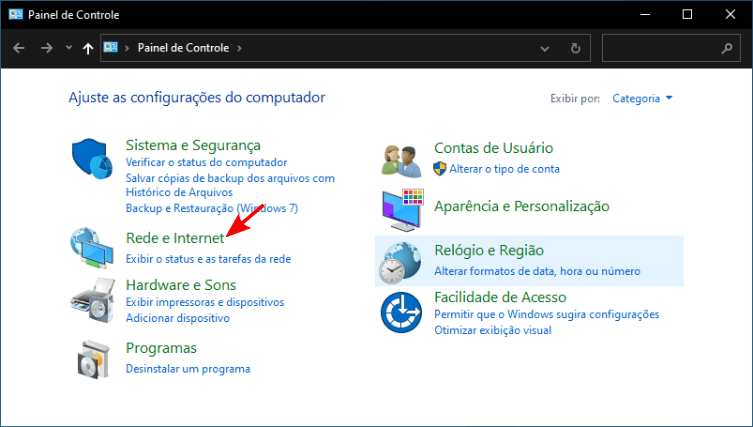Screen dimensions: 753x427
Task: Expand chevron before Painel de Controle breadcrumb
Action: (127, 48)
